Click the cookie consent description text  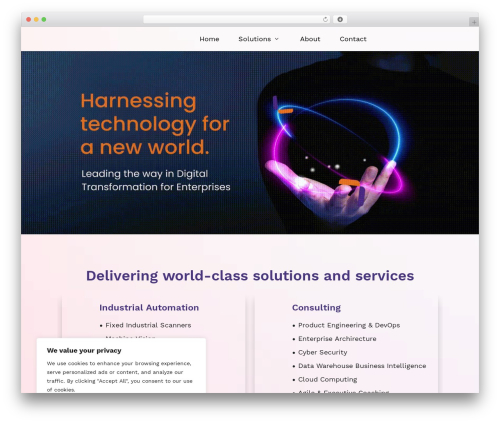point(120,376)
